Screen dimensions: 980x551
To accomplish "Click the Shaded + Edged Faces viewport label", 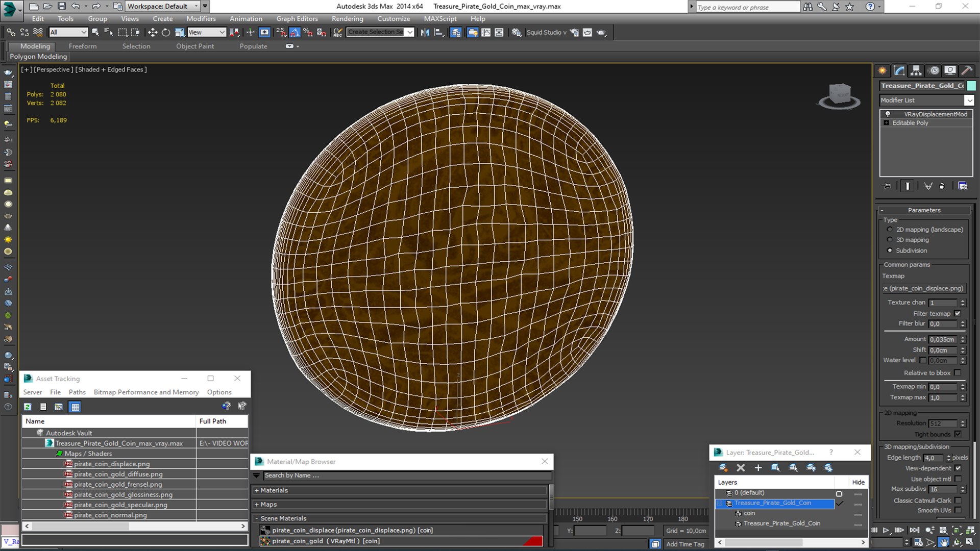I will [x=111, y=69].
